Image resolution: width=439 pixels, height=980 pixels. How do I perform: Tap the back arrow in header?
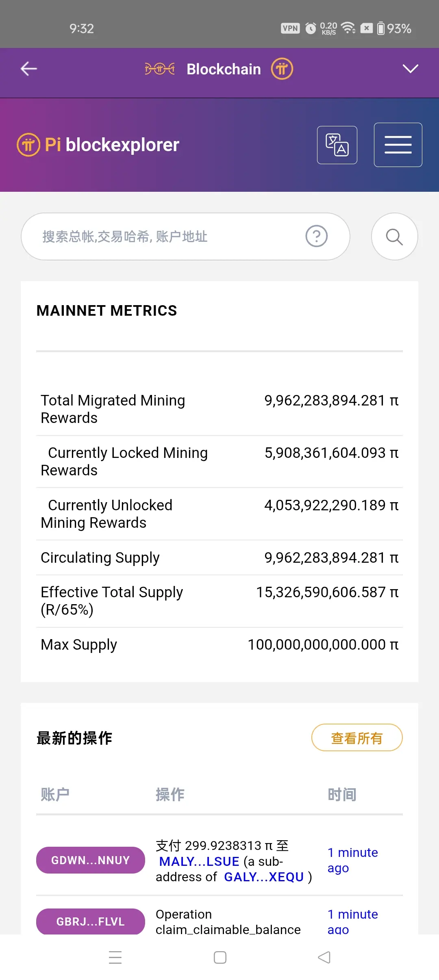[x=29, y=69]
